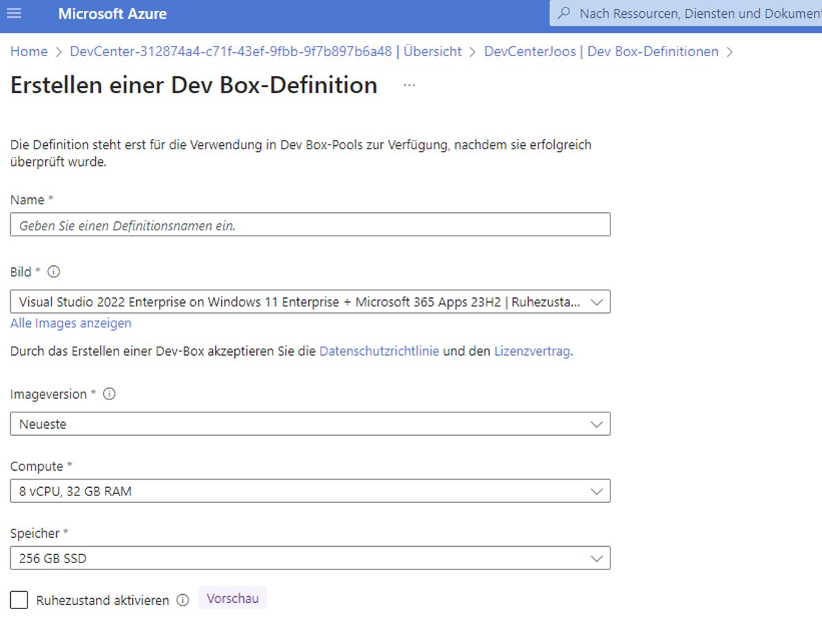Click the info icon next to Ruhezustand aktivieren

182,600
